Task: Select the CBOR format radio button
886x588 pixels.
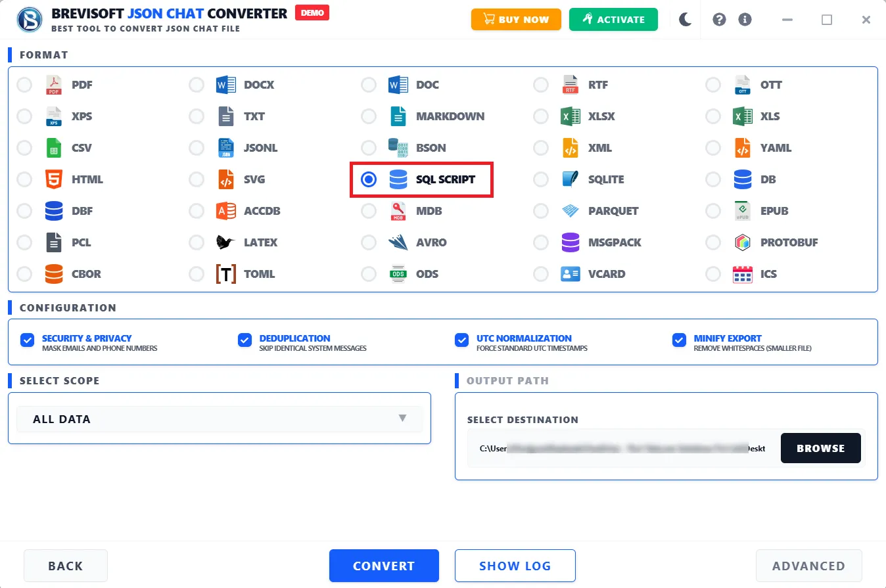Action: [24, 274]
